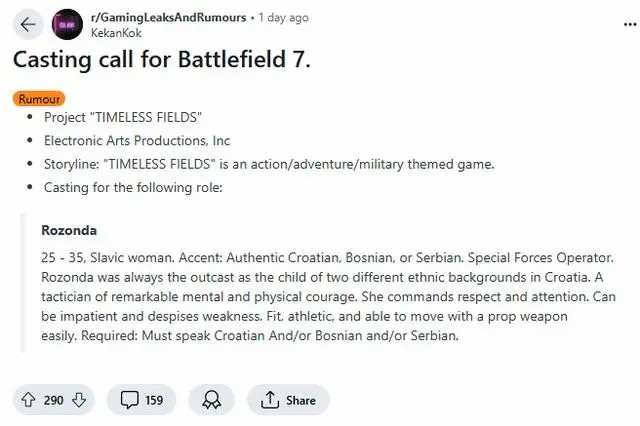Open the r/GamingLeaksAndRumours subreddit link
The width and height of the screenshot is (640, 426).
pos(171,17)
